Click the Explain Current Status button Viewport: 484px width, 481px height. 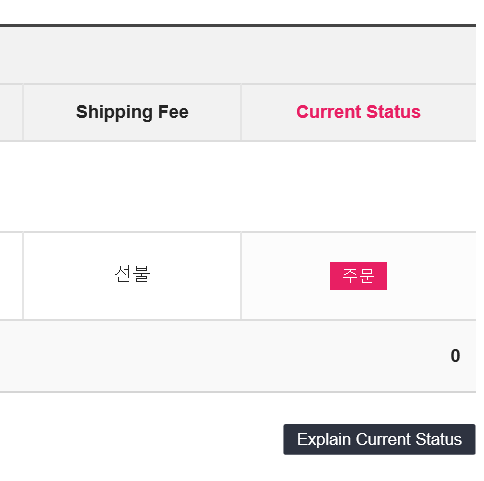[379, 439]
